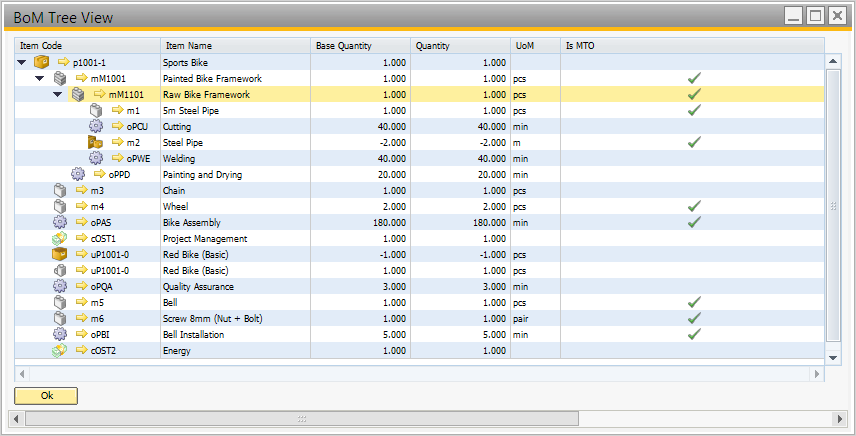856x436 pixels.
Task: Click the item icon next to m3 Chain
Action: point(59,190)
